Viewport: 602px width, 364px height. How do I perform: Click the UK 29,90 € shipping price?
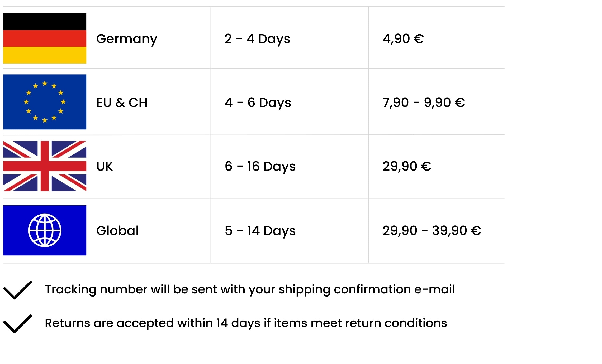(406, 166)
